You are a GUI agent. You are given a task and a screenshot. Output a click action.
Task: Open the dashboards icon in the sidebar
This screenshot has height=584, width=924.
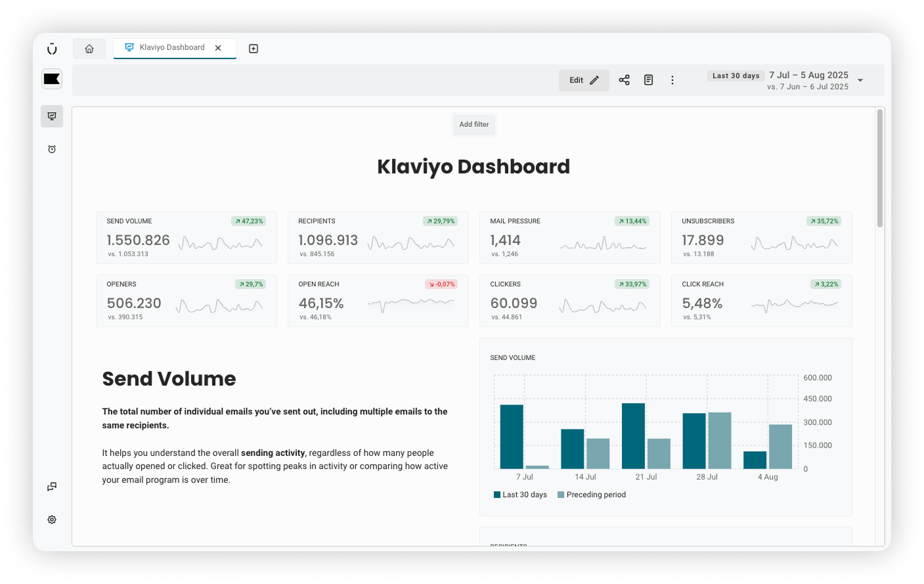pos(52,116)
